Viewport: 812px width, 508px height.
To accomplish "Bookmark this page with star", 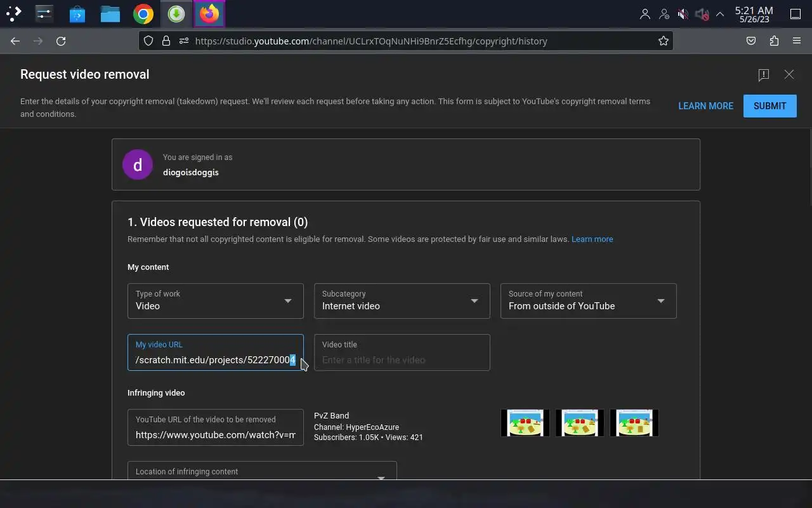I will [664, 41].
